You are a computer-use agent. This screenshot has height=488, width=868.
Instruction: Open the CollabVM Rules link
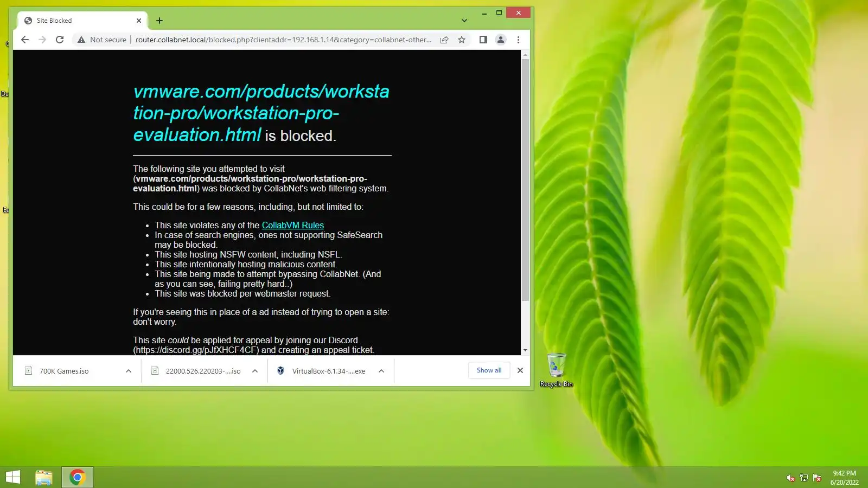coord(293,225)
